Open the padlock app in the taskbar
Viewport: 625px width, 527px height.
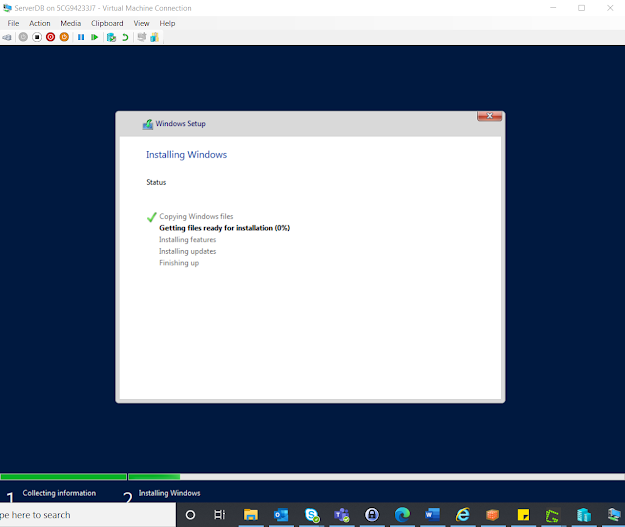[x=372, y=515]
